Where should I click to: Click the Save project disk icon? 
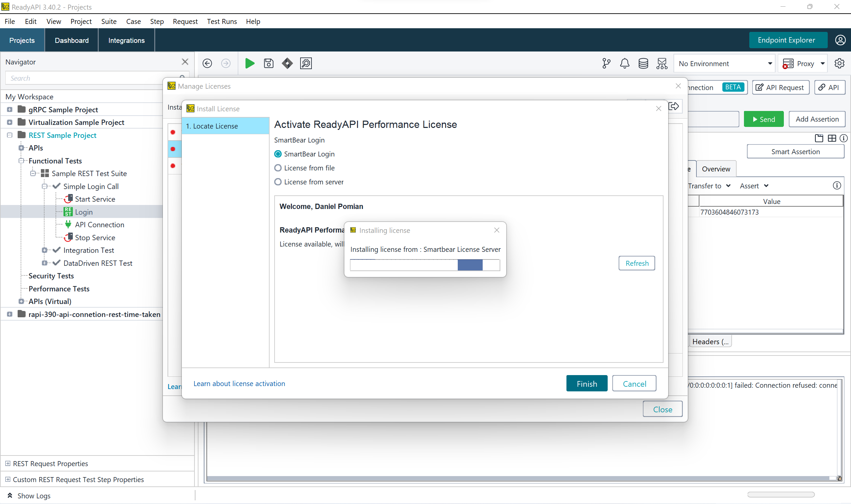click(268, 63)
